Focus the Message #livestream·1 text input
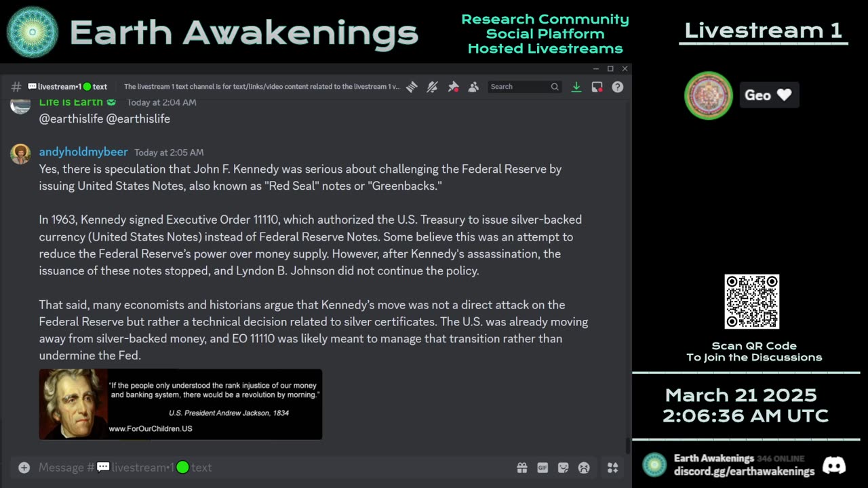The width and height of the screenshot is (868, 488). point(271,468)
